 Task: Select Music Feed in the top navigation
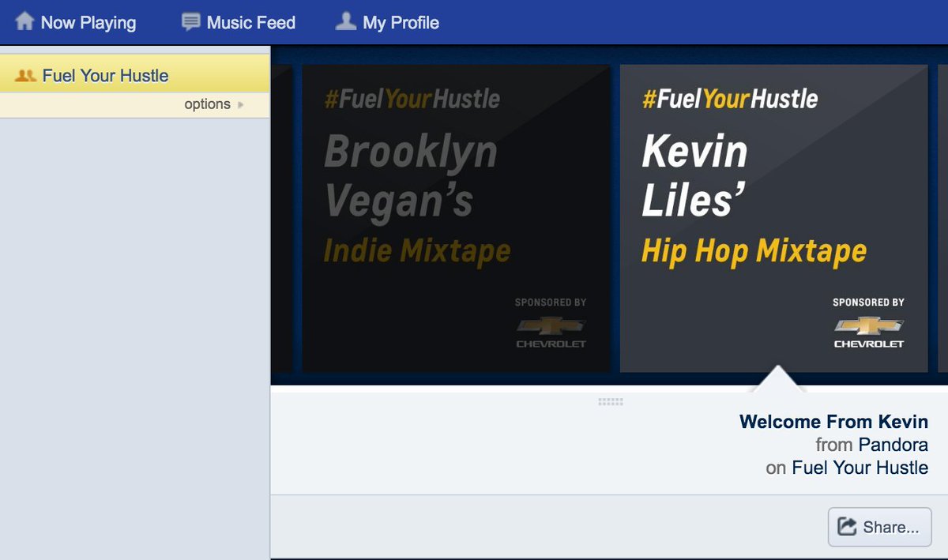(250, 22)
